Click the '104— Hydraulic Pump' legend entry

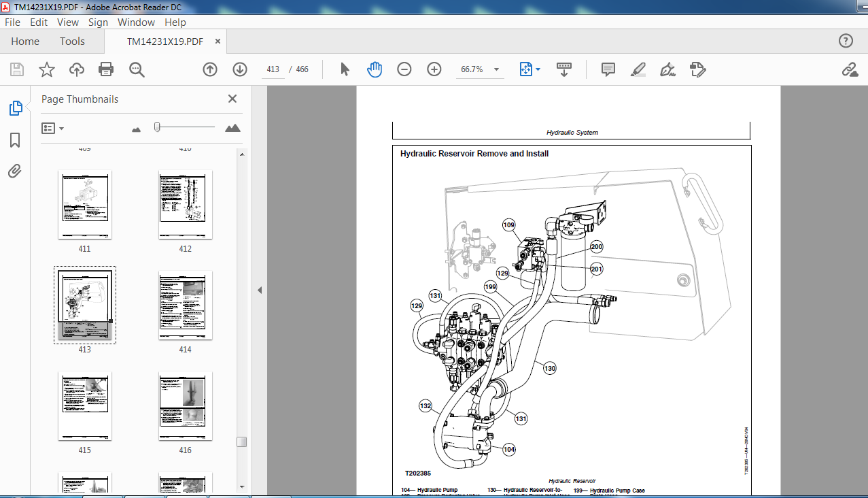coord(430,490)
